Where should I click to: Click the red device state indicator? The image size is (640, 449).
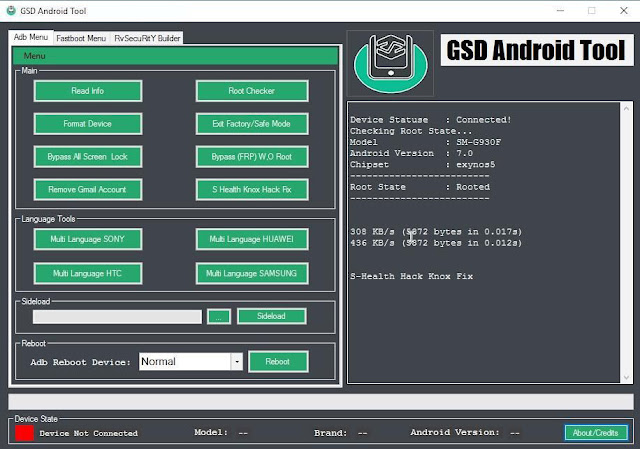24,433
